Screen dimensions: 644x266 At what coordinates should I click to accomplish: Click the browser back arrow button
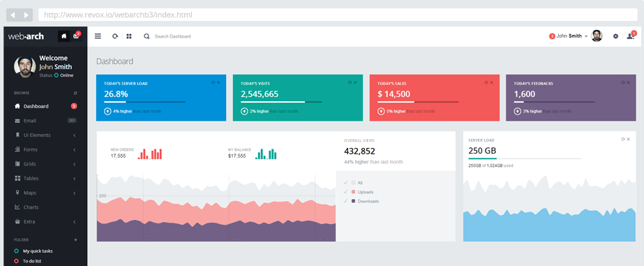pyautogui.click(x=13, y=15)
